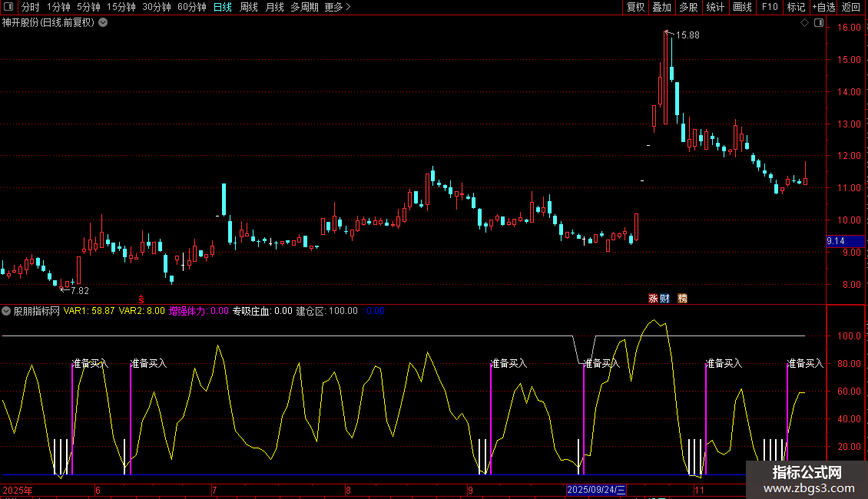
Task: Switch to the 周线 weekly period
Action: pyautogui.click(x=248, y=8)
